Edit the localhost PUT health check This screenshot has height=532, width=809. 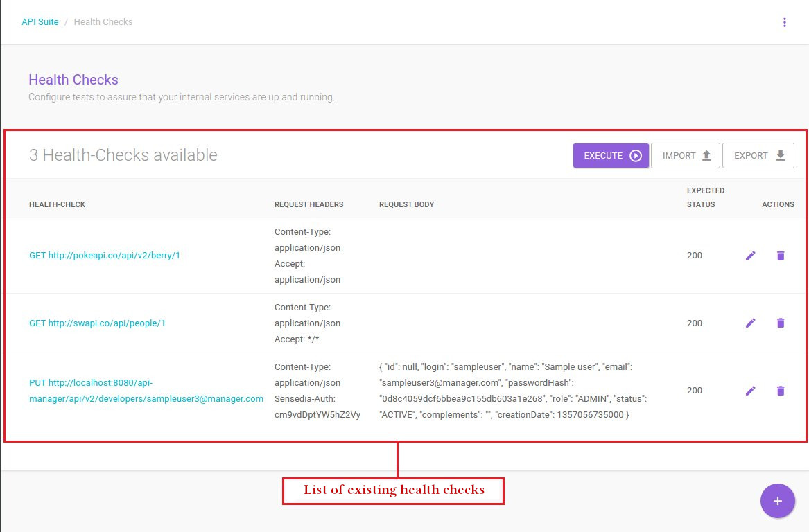coord(750,391)
